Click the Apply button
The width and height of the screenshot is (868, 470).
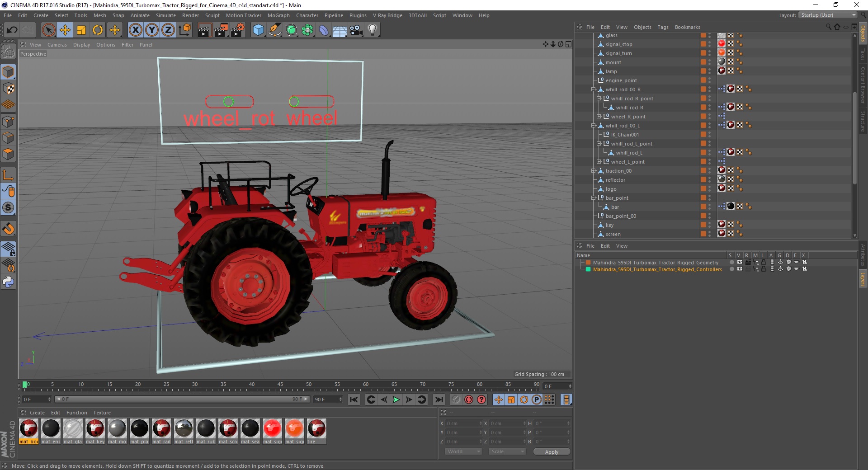552,451
